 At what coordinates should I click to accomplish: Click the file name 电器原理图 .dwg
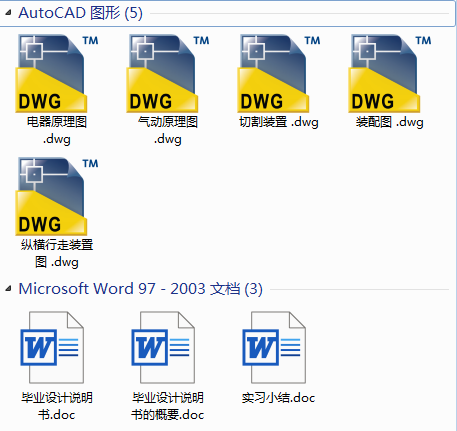[57, 130]
